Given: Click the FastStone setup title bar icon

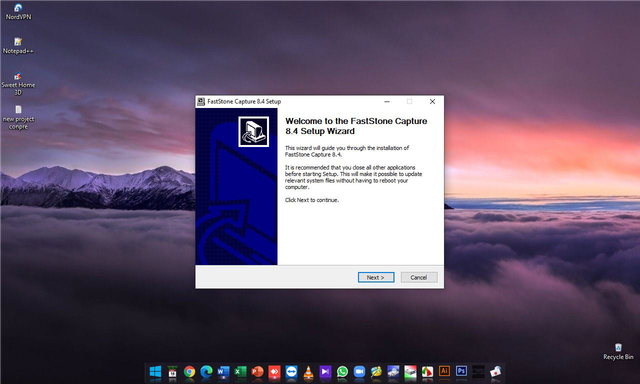Looking at the screenshot, I should coord(201,102).
